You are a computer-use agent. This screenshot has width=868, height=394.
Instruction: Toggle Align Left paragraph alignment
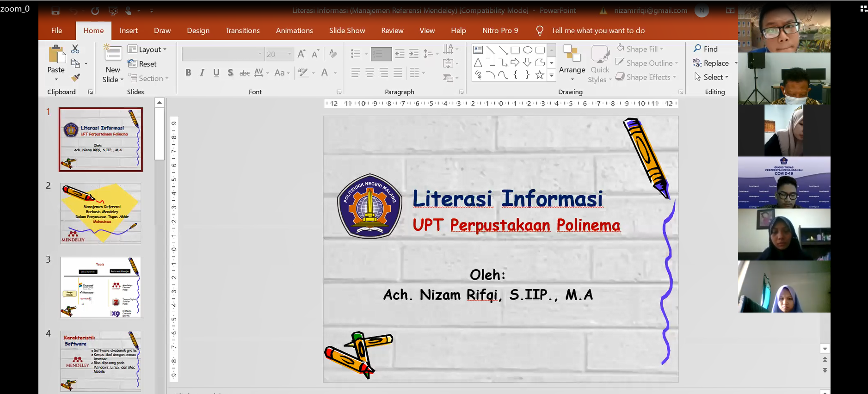point(356,73)
